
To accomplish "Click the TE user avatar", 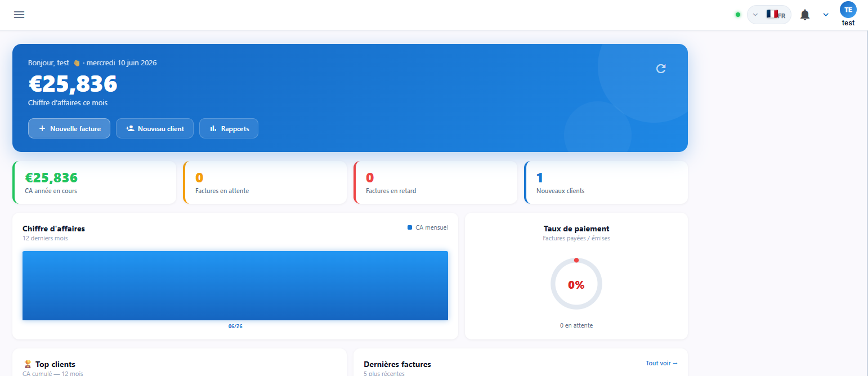I will pos(848,10).
